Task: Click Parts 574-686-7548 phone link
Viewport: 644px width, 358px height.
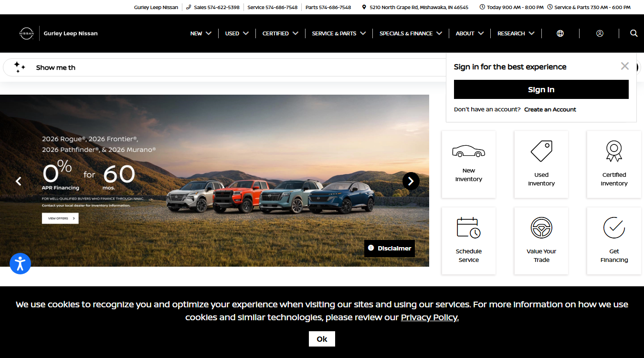Action: tap(328, 7)
